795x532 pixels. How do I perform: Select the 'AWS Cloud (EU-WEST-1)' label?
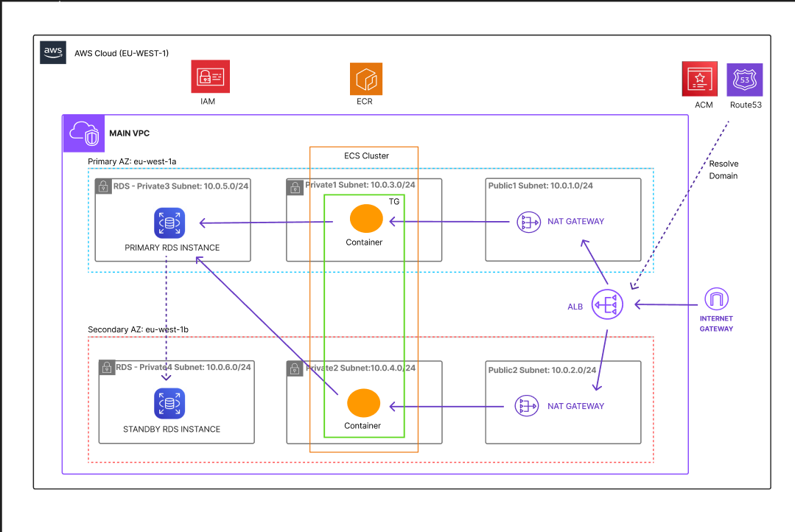coord(122,53)
